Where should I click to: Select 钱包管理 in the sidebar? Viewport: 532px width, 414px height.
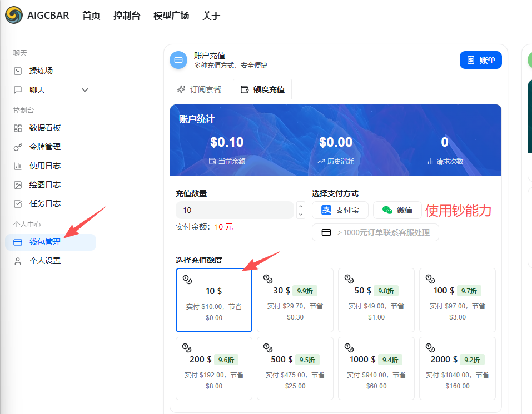(51, 242)
